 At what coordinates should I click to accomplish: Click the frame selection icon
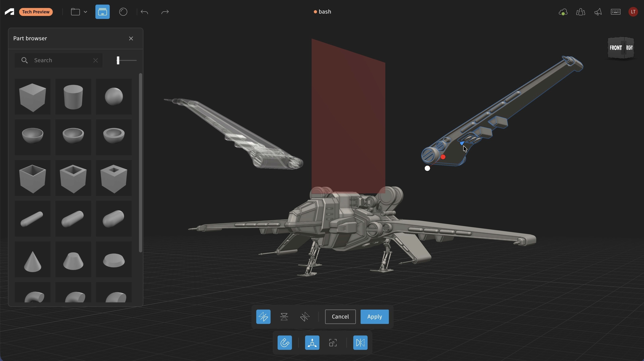333,343
